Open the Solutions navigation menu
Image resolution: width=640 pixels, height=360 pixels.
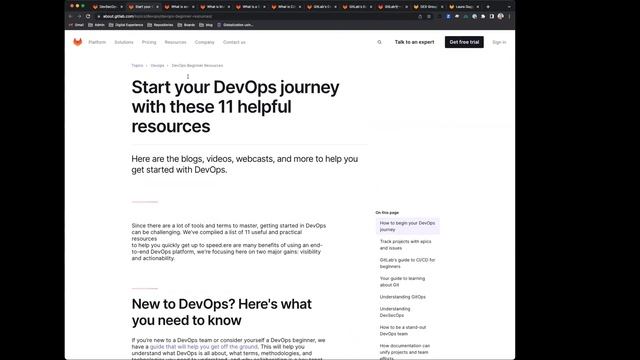coord(124,42)
